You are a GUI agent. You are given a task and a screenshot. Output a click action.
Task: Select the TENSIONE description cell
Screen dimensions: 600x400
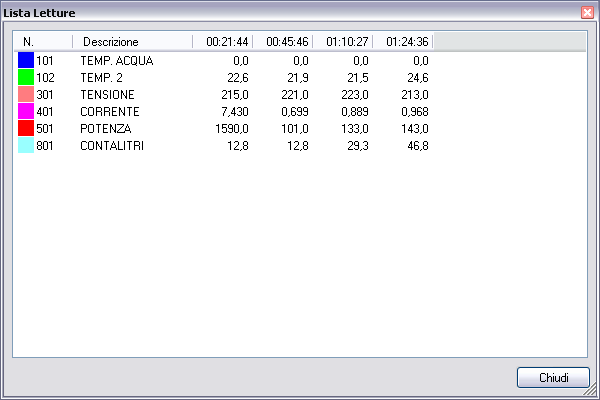click(106, 95)
